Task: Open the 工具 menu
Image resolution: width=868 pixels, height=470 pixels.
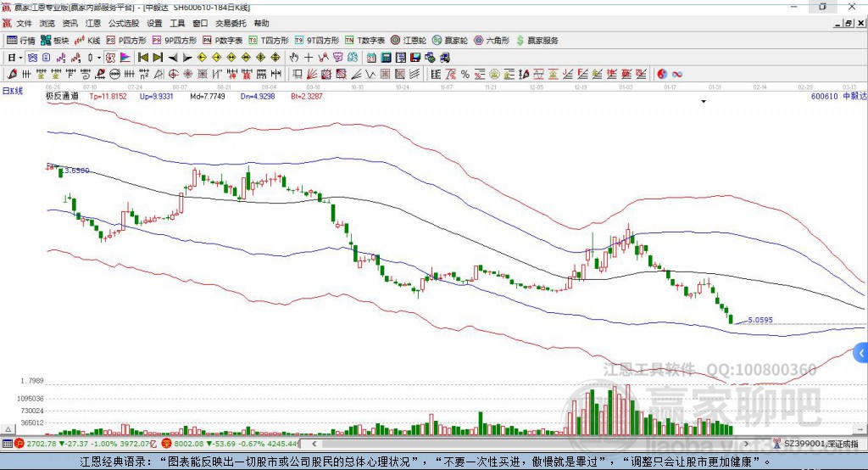Action: (x=177, y=23)
